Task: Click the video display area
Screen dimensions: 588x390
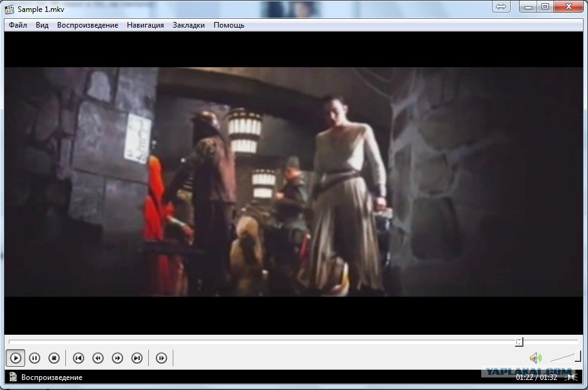Action: pyautogui.click(x=293, y=182)
